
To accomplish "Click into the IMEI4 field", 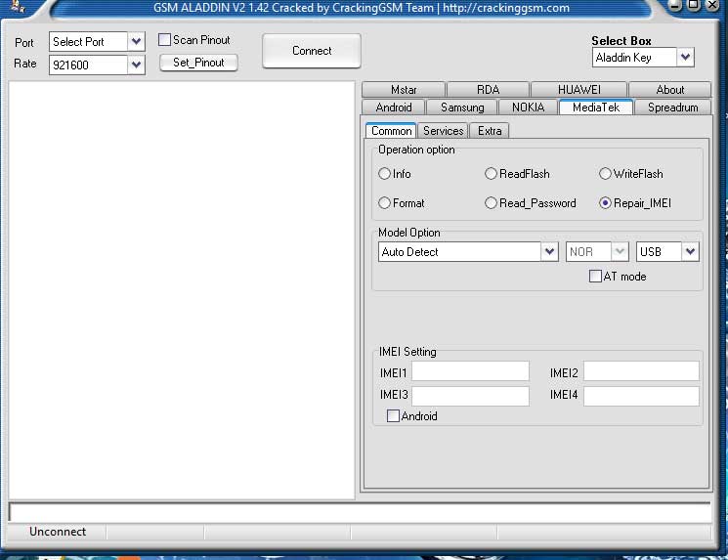I will coord(641,395).
